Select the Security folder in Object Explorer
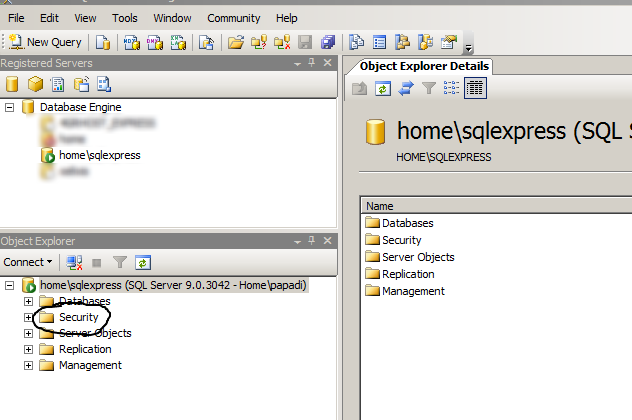The height and width of the screenshot is (420, 632). [79, 317]
